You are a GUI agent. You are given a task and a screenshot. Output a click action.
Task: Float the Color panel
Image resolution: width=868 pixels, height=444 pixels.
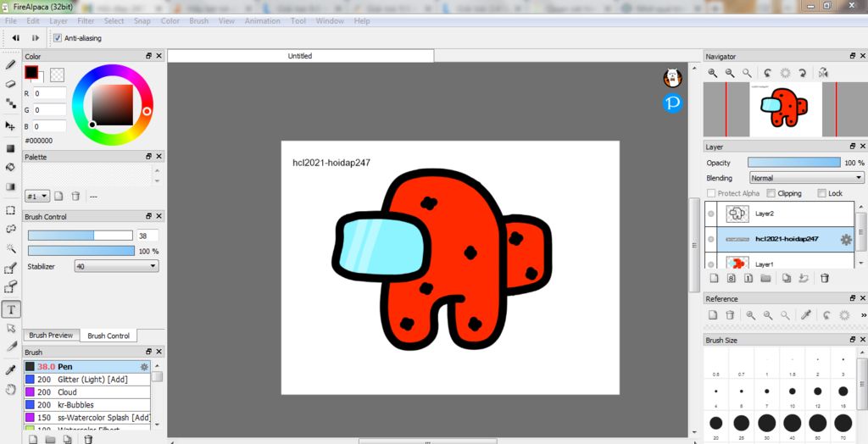(x=148, y=56)
